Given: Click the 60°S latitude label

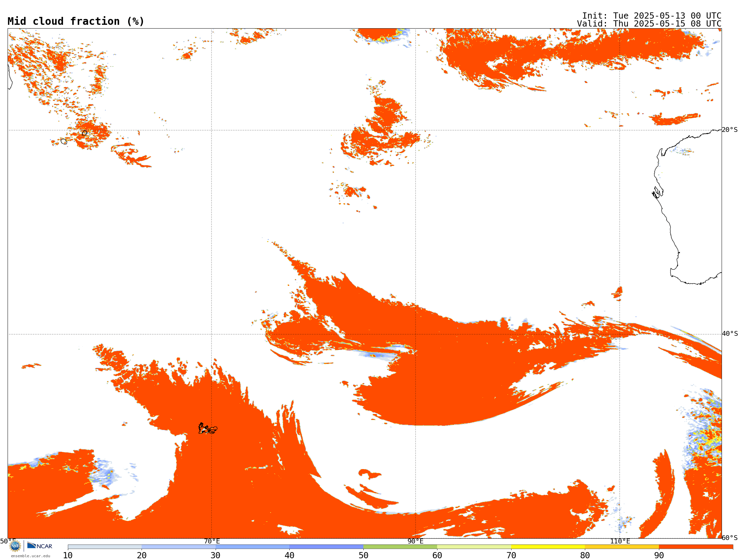Looking at the screenshot, I should (x=730, y=538).
